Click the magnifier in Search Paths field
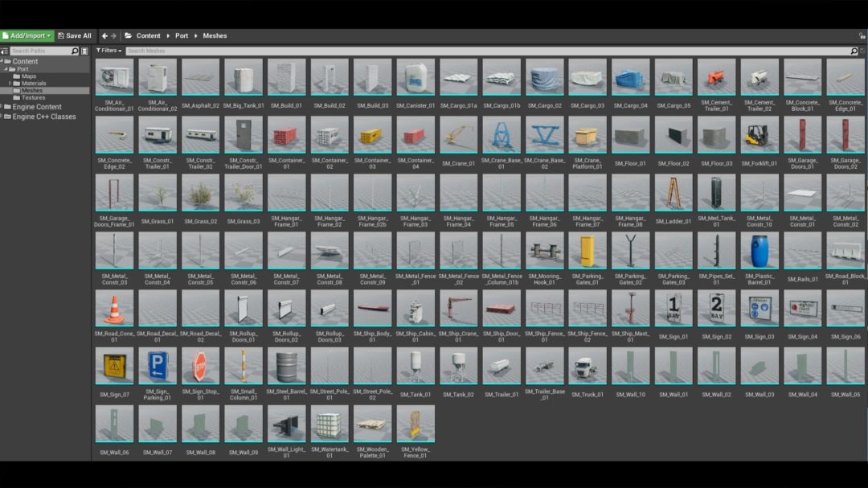This screenshot has height=488, width=868. 75,51
